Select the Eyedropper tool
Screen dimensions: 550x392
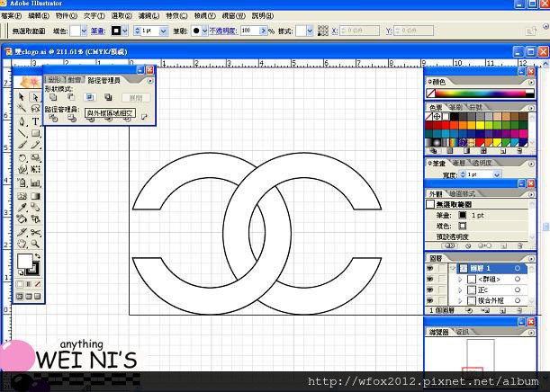22,208
